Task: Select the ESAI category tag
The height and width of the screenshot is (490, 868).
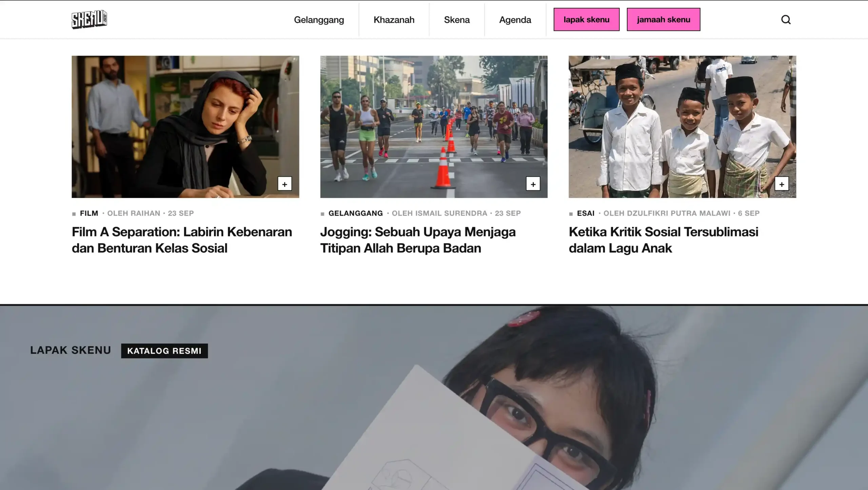Action: 586,213
